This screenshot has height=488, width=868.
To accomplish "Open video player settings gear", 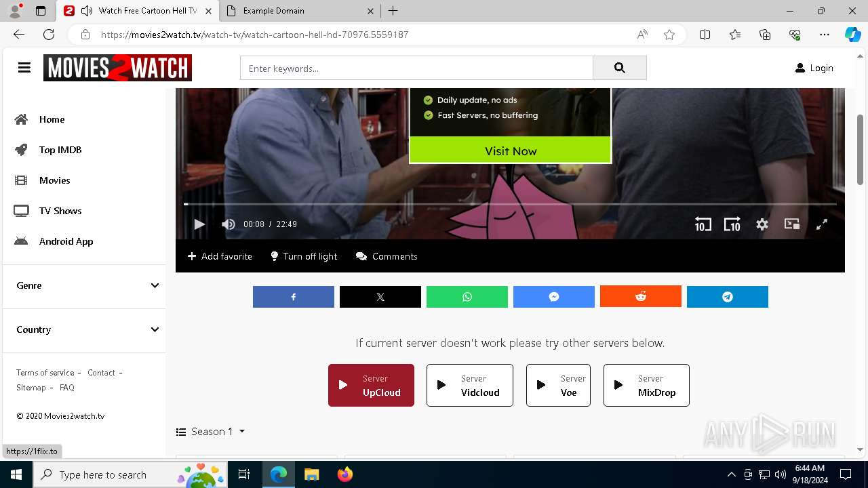I will coord(762,224).
